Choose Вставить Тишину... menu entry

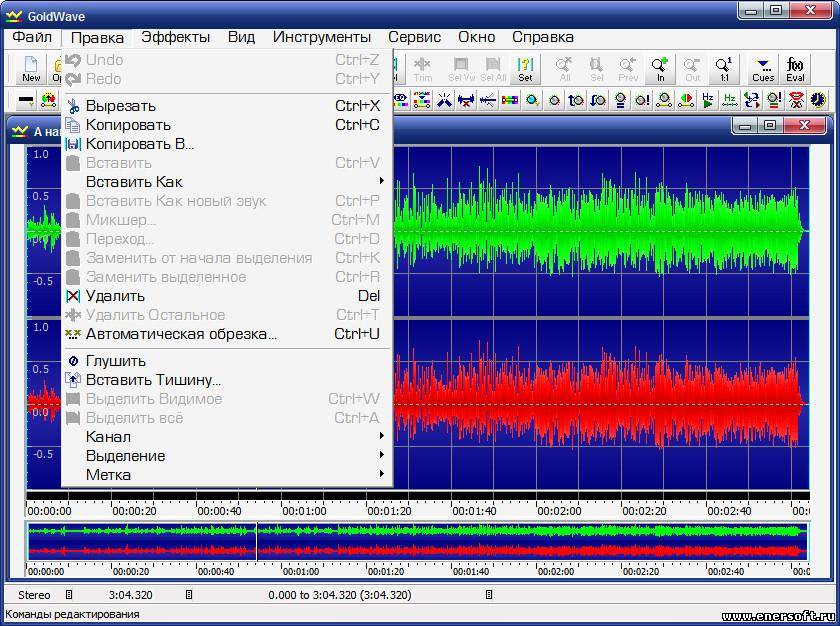(x=227, y=380)
